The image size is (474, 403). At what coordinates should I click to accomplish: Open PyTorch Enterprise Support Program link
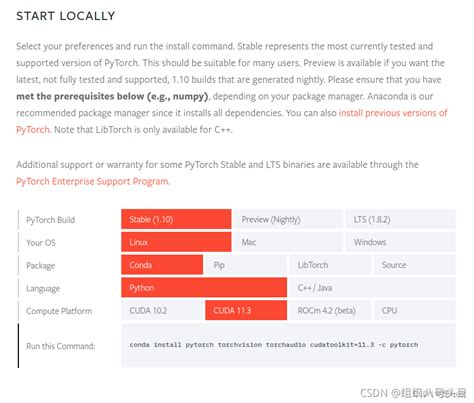pos(93,181)
